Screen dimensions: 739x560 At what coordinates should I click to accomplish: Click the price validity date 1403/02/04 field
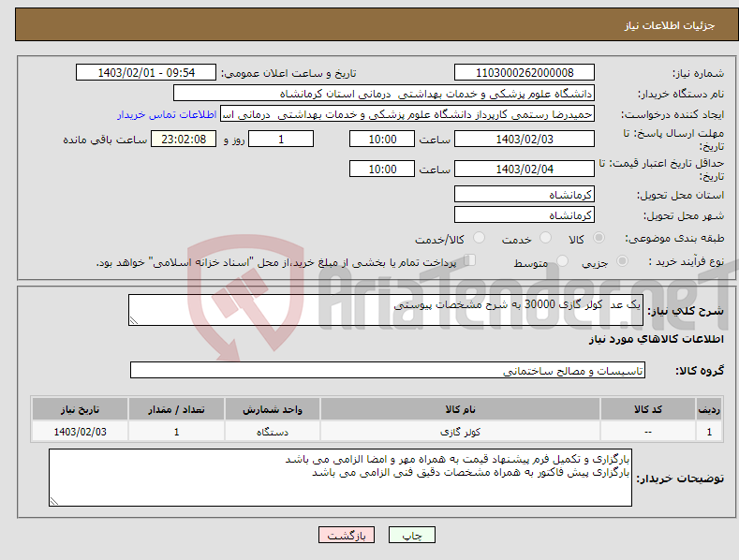(x=525, y=169)
